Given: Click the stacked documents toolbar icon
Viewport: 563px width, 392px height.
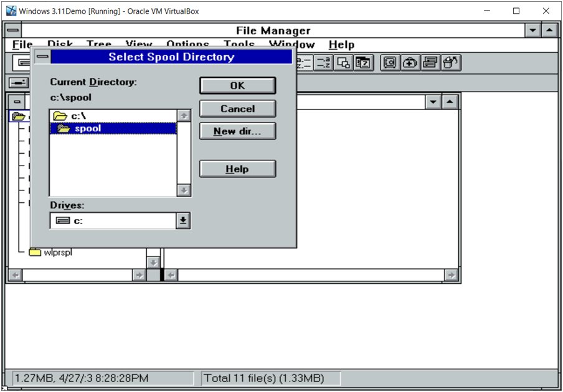Looking at the screenshot, I should tap(430, 63).
